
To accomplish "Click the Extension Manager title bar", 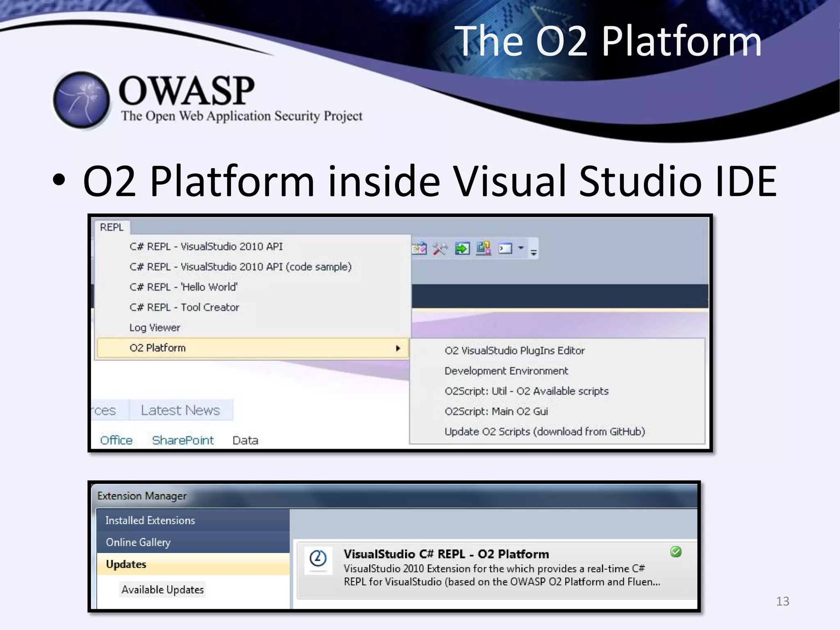I will (395, 496).
